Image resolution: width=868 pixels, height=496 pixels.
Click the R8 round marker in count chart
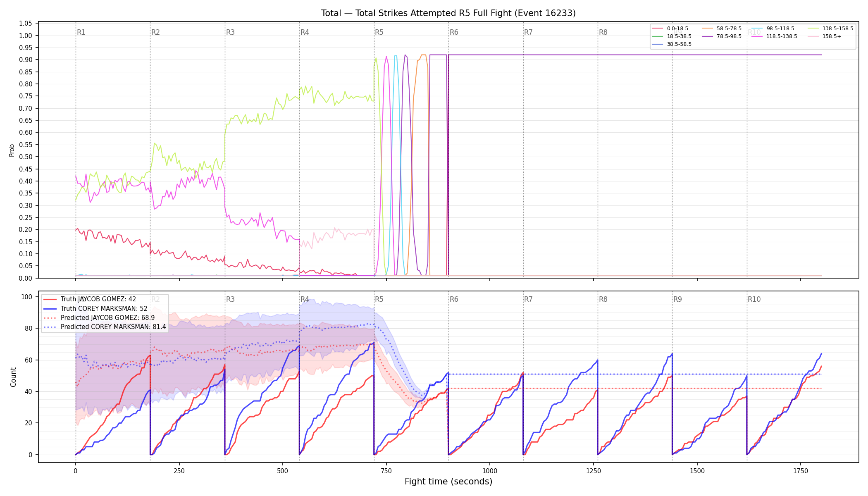(603, 299)
